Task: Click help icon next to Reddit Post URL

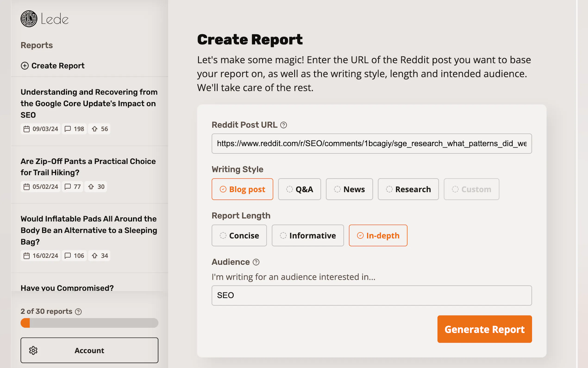Action: click(283, 125)
